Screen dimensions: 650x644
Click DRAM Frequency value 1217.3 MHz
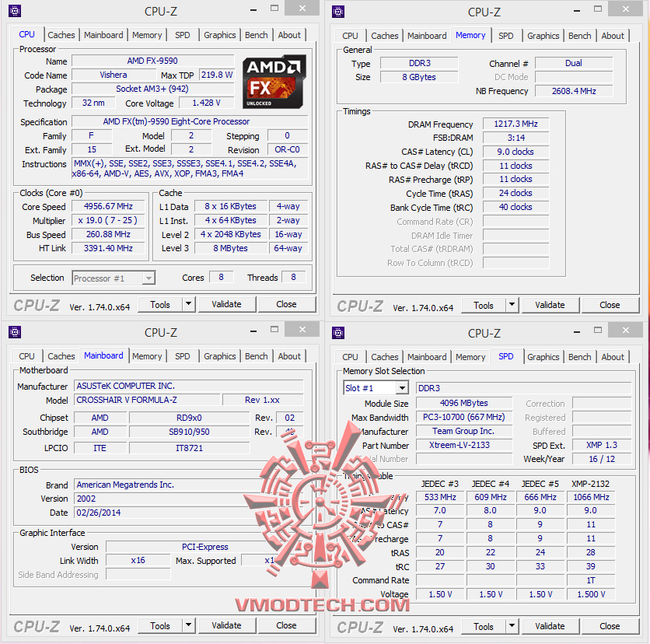(515, 124)
